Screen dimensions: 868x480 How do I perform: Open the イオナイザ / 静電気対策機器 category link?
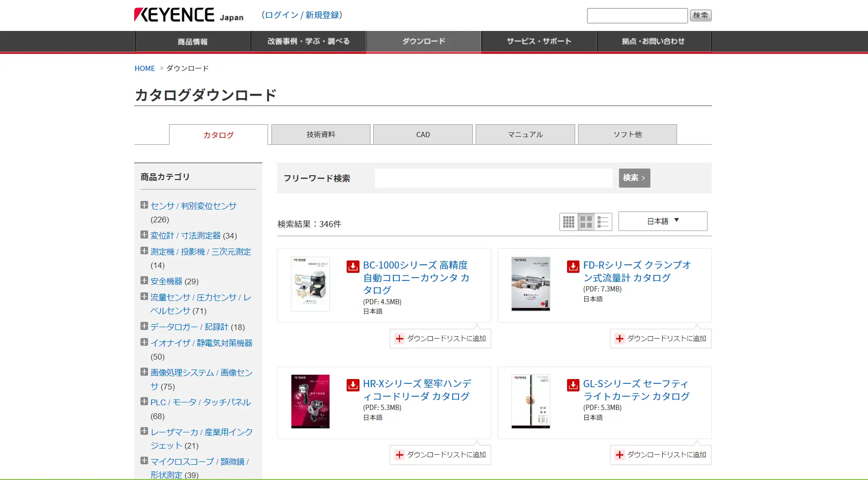[201, 343]
